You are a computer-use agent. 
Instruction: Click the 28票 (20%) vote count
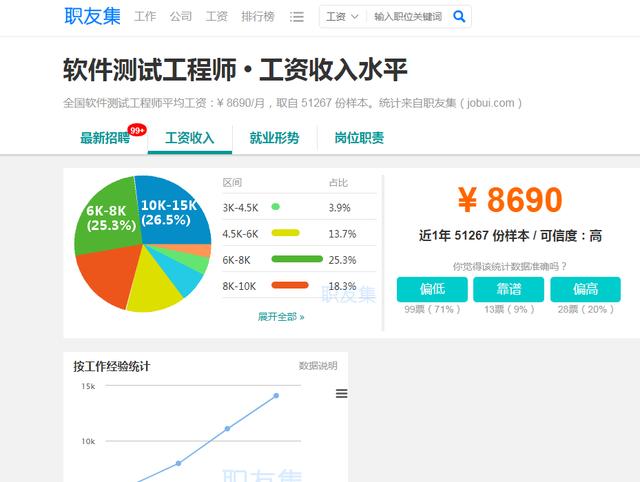586,309
